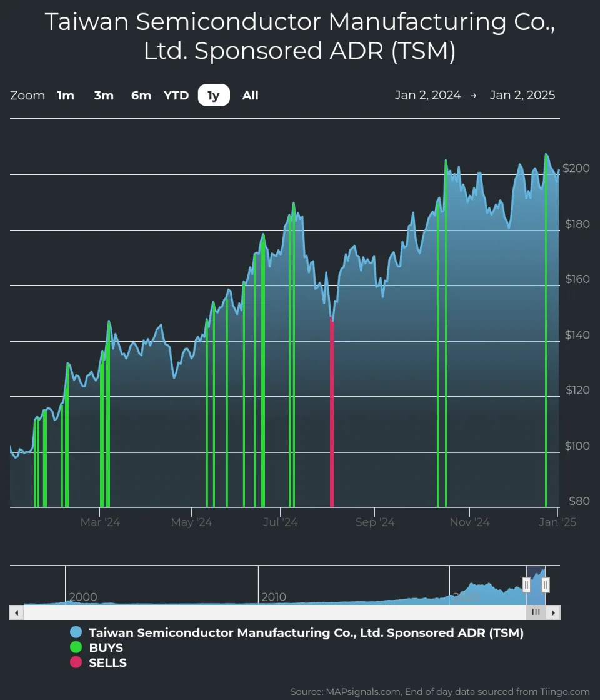The height and width of the screenshot is (700, 600).
Task: Click the $200 y-axis label
Action: point(576,168)
